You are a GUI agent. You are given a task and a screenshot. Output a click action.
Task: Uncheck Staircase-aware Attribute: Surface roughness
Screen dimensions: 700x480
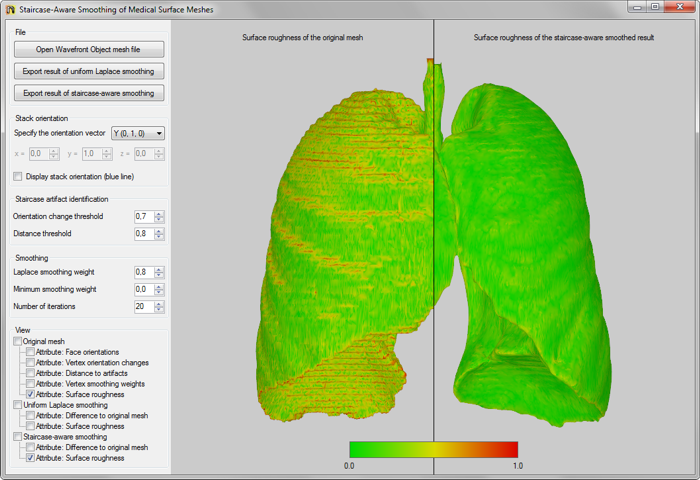click(30, 458)
